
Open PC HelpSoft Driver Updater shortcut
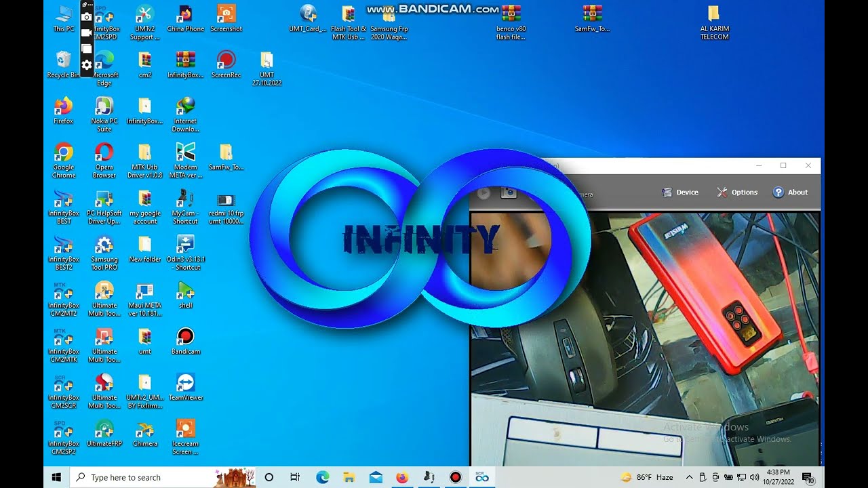104,207
